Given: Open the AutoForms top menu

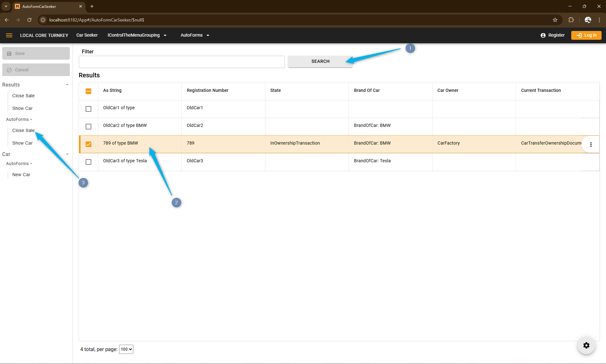Looking at the screenshot, I should click(x=195, y=35).
